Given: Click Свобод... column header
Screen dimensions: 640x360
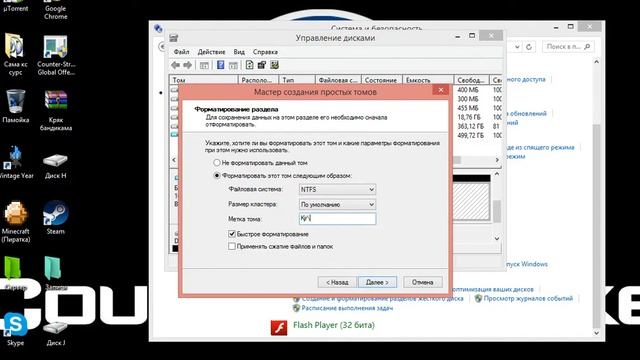Looking at the screenshot, I should pyautogui.click(x=471, y=80).
